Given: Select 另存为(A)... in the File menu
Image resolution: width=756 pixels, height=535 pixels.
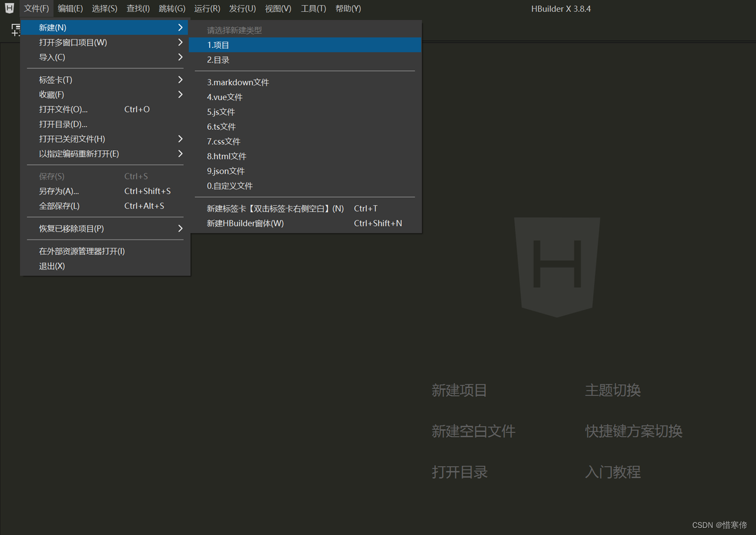Looking at the screenshot, I should [x=105, y=191].
